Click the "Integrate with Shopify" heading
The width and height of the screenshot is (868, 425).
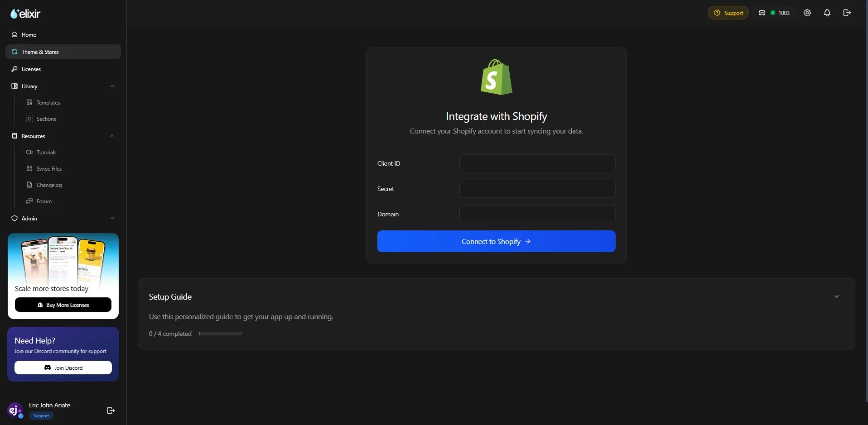click(497, 116)
